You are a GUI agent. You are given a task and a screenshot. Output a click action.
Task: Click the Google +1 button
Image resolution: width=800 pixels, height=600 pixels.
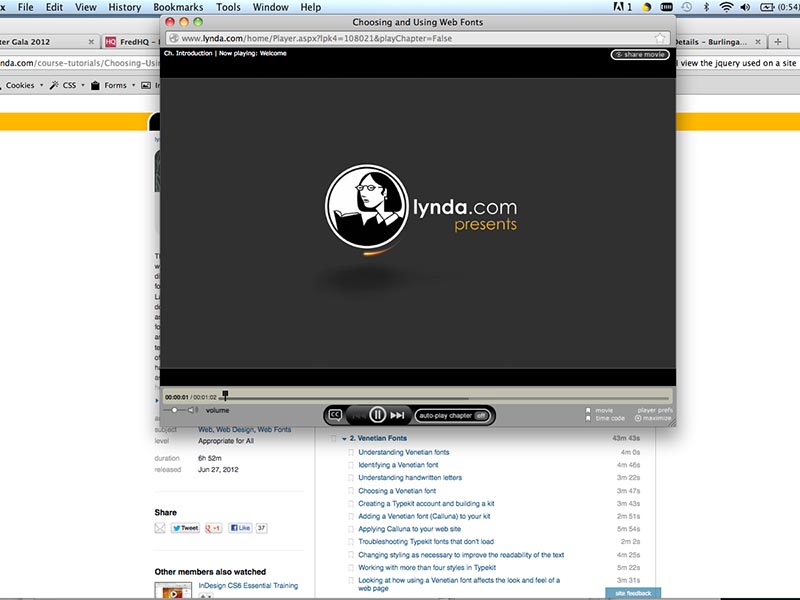click(x=213, y=528)
